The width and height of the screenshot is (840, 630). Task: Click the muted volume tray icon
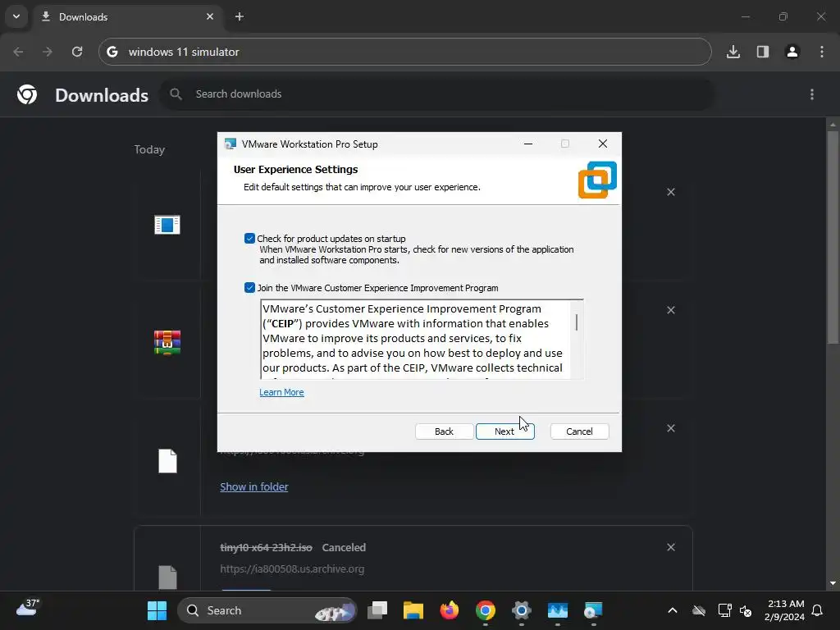(x=745, y=610)
